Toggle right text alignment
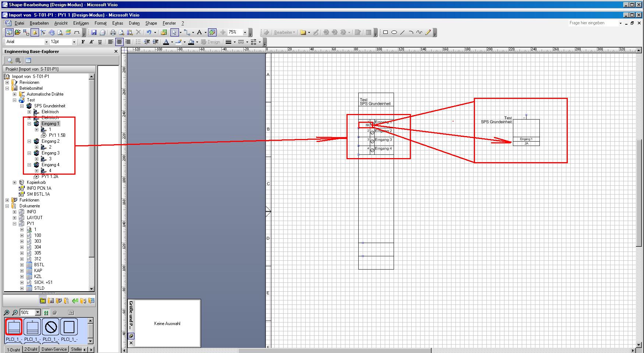 [127, 42]
